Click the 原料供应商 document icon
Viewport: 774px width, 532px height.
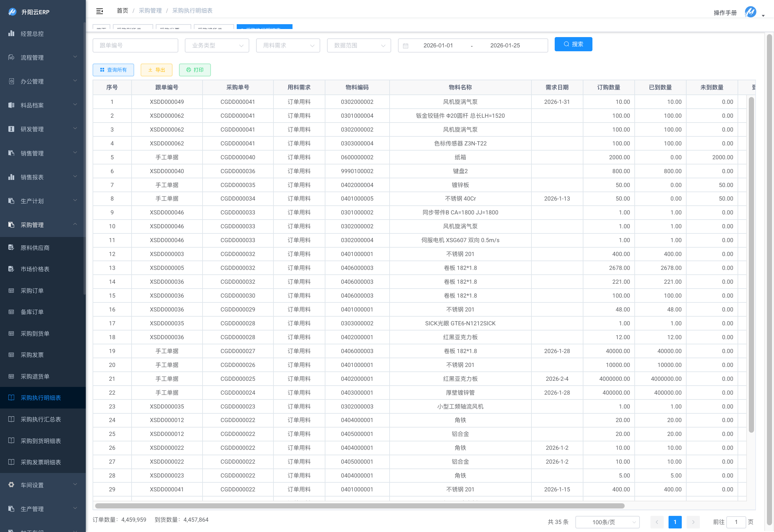pyautogui.click(x=11, y=247)
